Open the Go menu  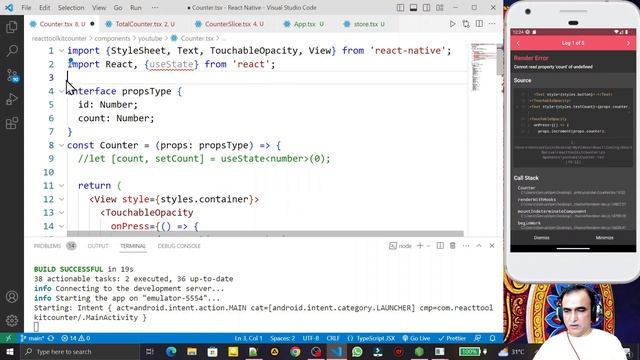click(118, 8)
